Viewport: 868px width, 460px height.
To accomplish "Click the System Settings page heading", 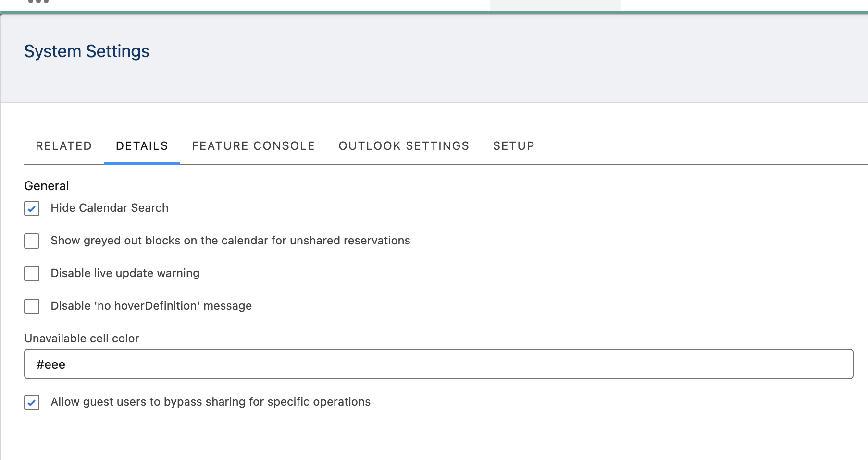I will (x=87, y=51).
